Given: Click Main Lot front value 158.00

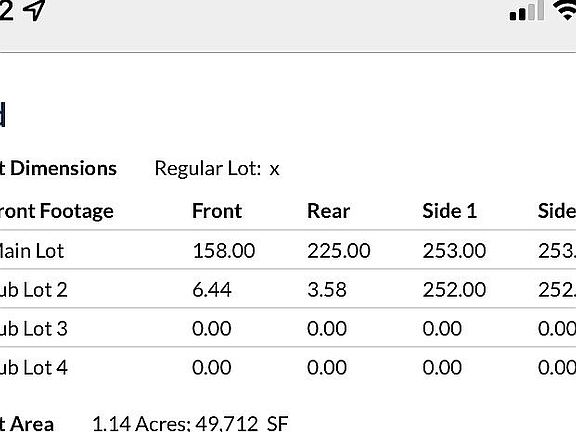Looking at the screenshot, I should (223, 251).
